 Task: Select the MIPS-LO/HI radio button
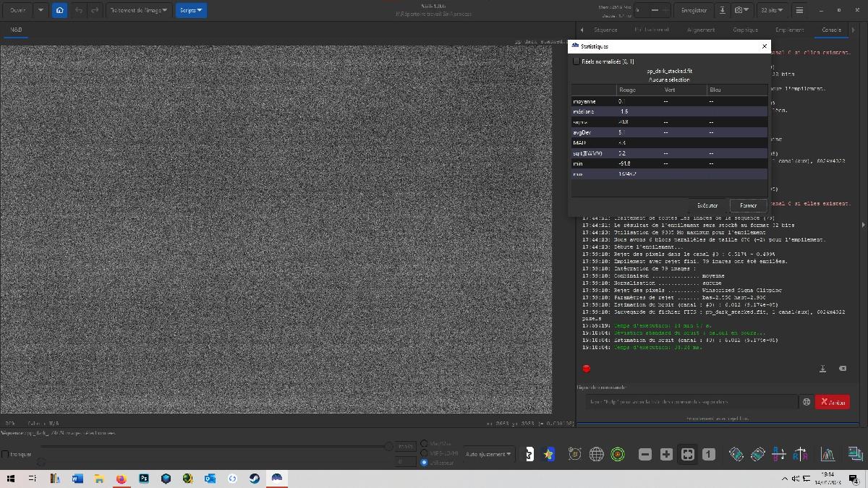[424, 453]
